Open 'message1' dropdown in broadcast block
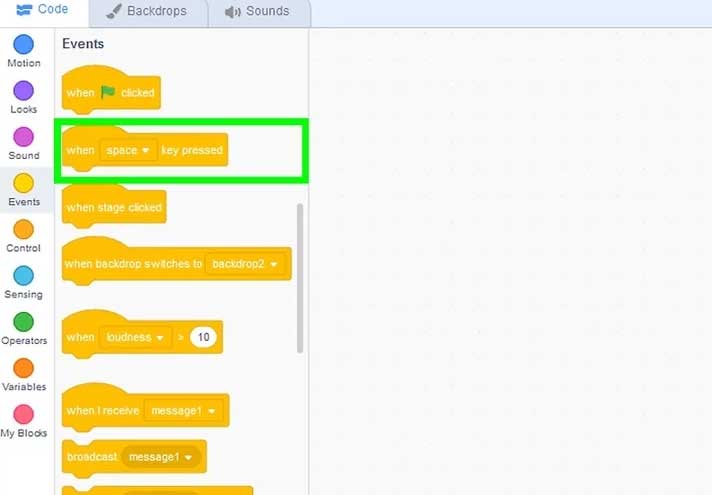 click(161, 457)
